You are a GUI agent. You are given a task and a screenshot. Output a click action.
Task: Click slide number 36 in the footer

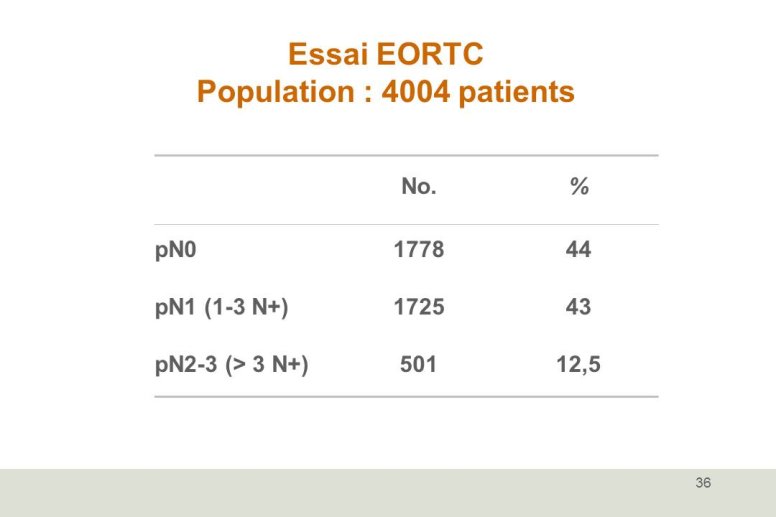[703, 483]
